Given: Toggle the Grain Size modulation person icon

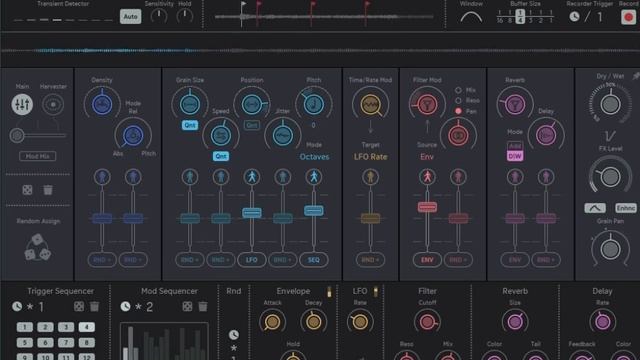Looking at the screenshot, I should 190,177.
